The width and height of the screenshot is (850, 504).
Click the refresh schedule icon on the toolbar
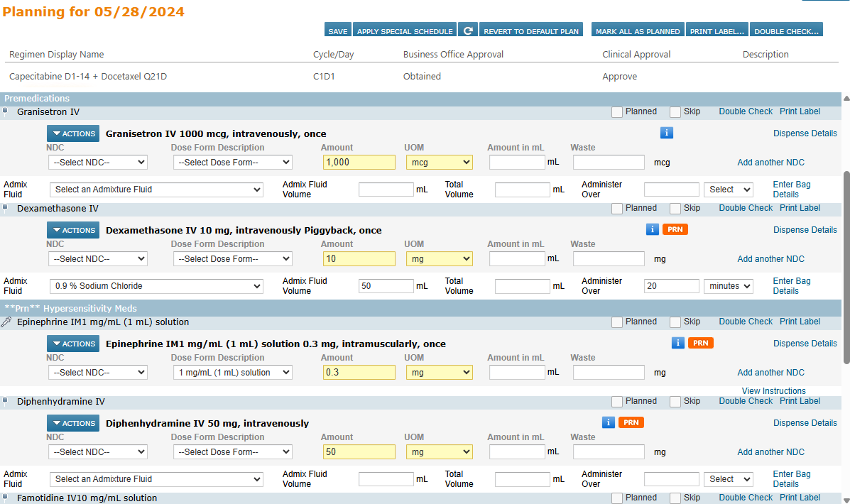(x=469, y=31)
